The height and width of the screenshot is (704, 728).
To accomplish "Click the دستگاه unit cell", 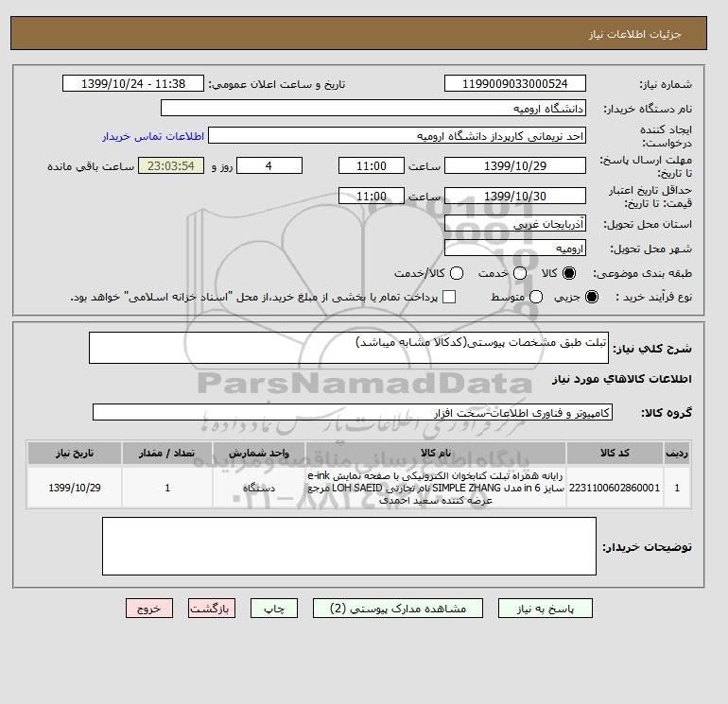I will tap(259, 488).
